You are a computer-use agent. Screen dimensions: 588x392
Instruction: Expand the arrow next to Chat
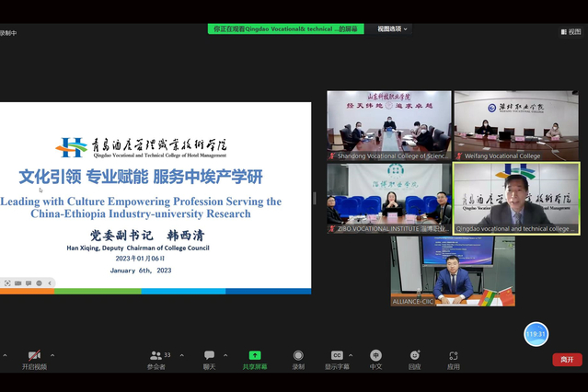point(226,355)
